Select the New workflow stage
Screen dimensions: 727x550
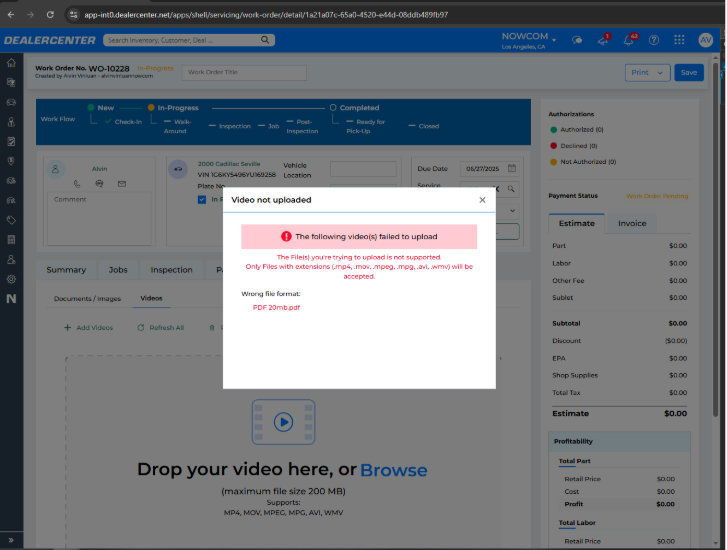(x=101, y=108)
